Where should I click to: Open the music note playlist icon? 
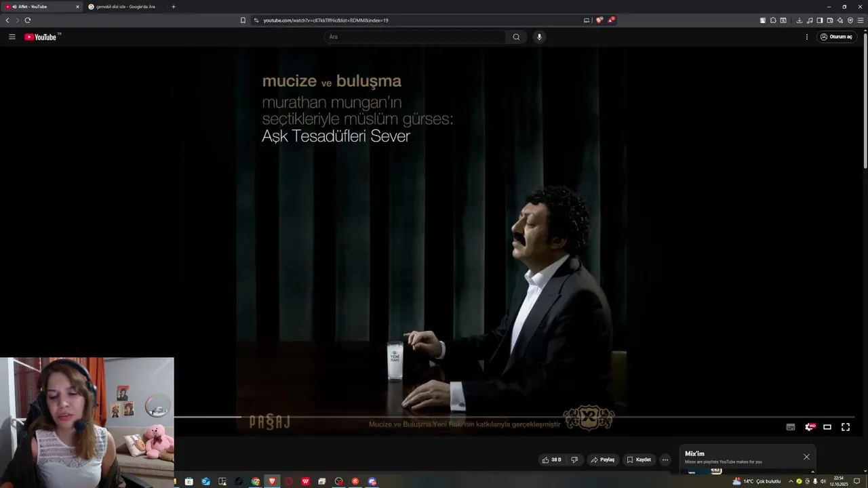(810, 20)
